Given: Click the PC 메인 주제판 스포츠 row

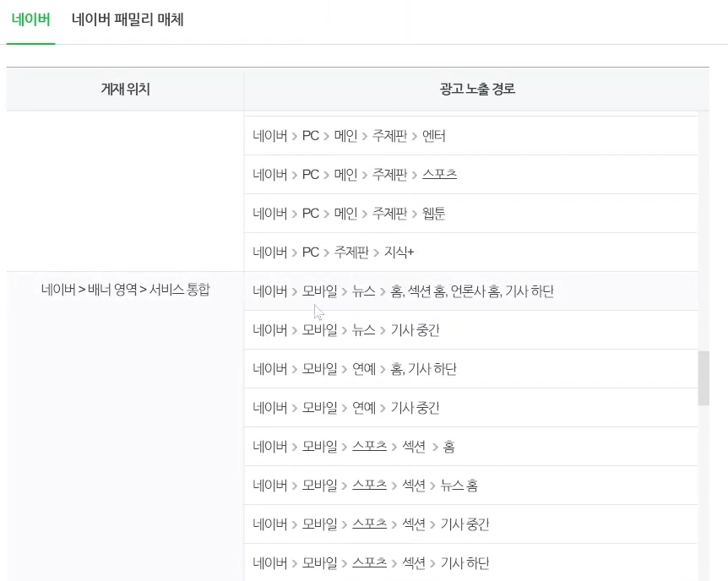Looking at the screenshot, I should (x=470, y=175).
